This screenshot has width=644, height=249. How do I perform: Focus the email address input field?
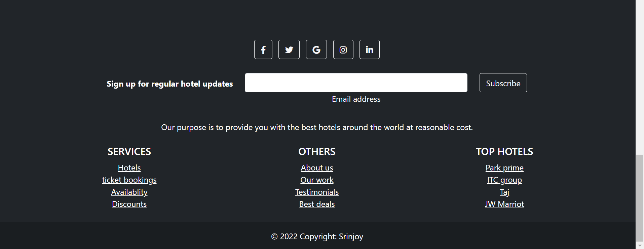356,83
